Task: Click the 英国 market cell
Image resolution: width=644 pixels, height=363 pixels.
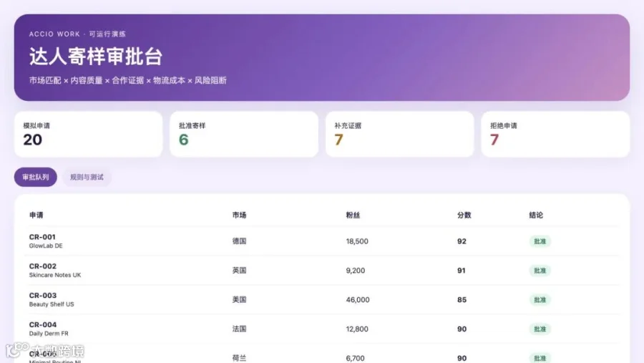Action: 239,271
